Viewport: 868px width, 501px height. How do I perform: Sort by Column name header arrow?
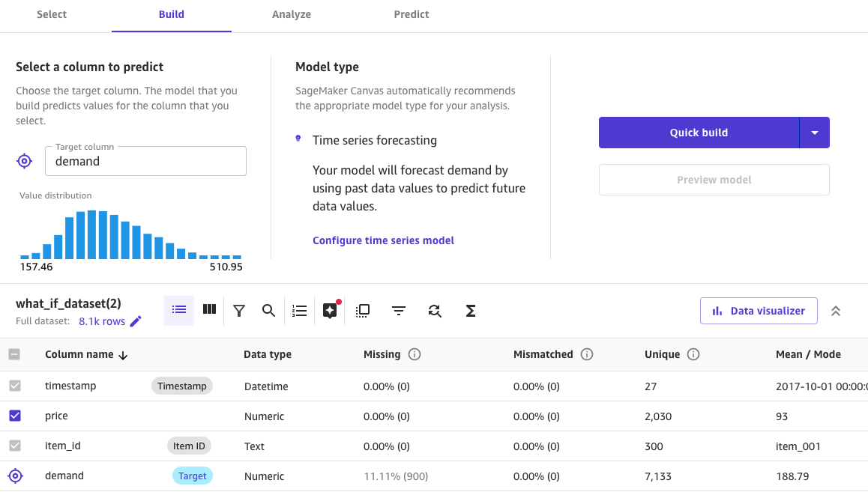(124, 355)
